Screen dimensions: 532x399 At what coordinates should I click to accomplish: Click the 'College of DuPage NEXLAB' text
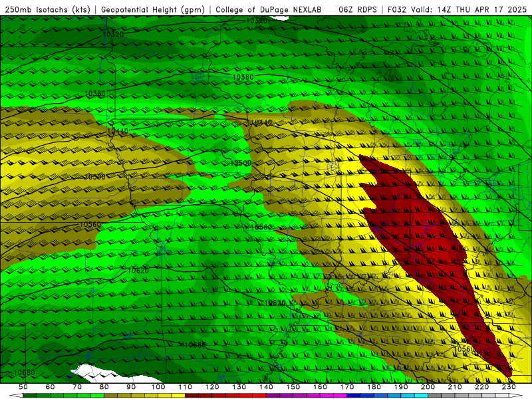[269, 9]
